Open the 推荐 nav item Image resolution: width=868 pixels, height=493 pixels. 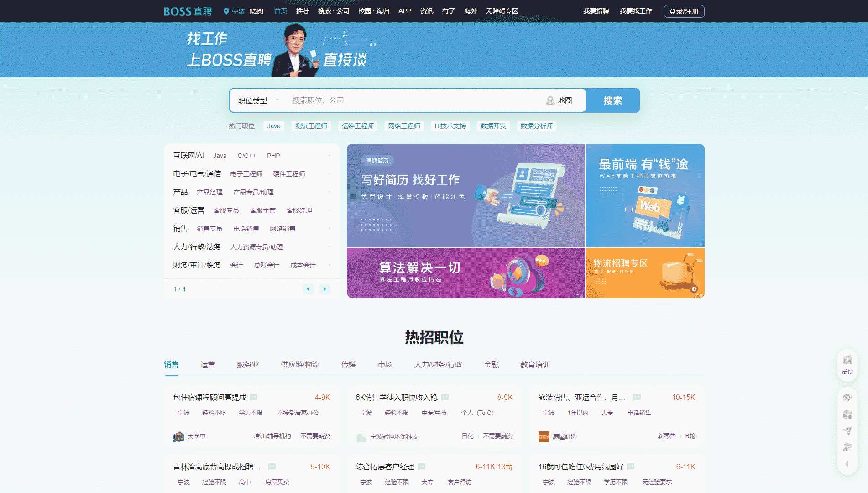pos(303,11)
